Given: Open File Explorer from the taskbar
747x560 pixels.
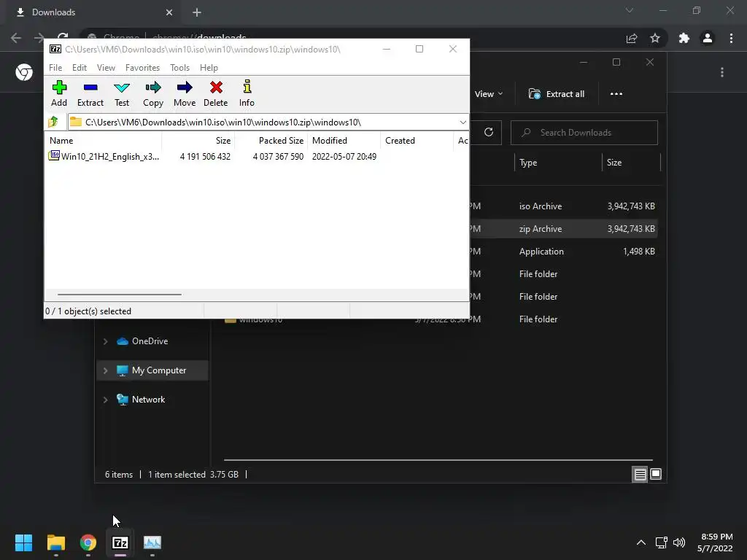Looking at the screenshot, I should (x=55, y=542).
